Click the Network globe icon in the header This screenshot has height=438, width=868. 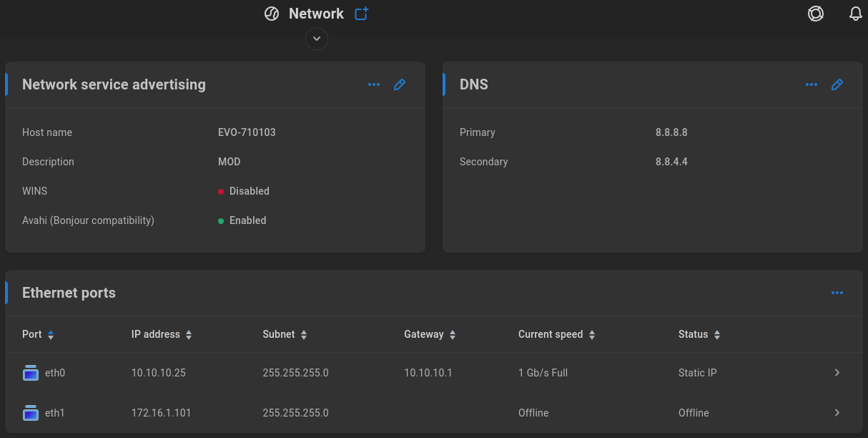pos(272,14)
